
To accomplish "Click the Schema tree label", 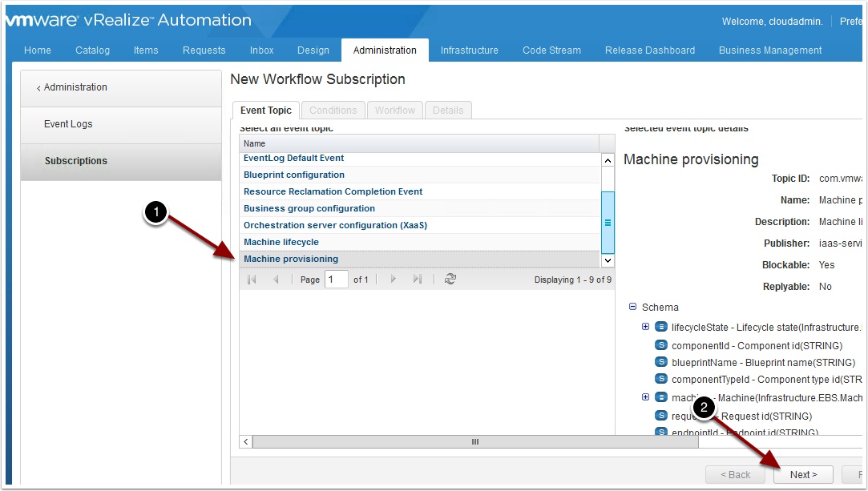I will pos(660,307).
